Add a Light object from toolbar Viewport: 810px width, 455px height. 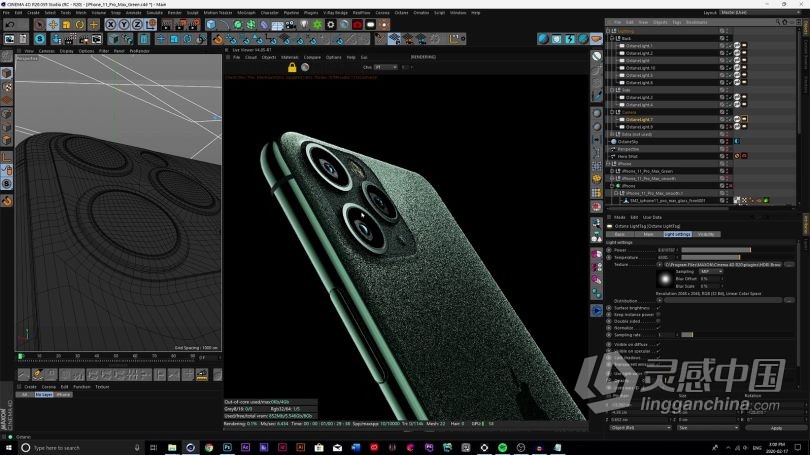tap(304, 24)
